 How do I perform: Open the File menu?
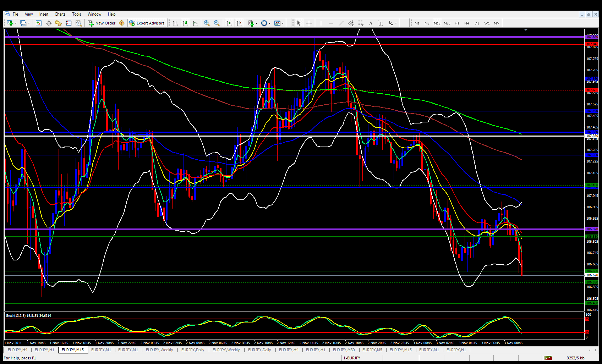pos(16,14)
